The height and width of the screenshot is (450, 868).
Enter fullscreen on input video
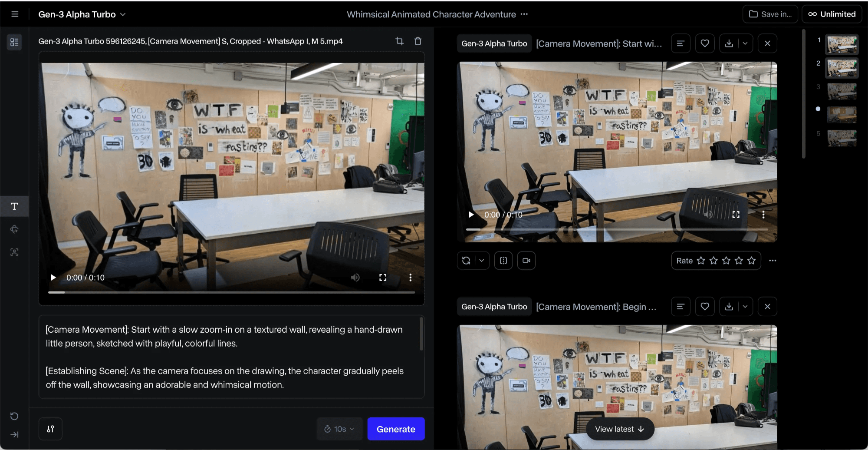pyautogui.click(x=383, y=278)
